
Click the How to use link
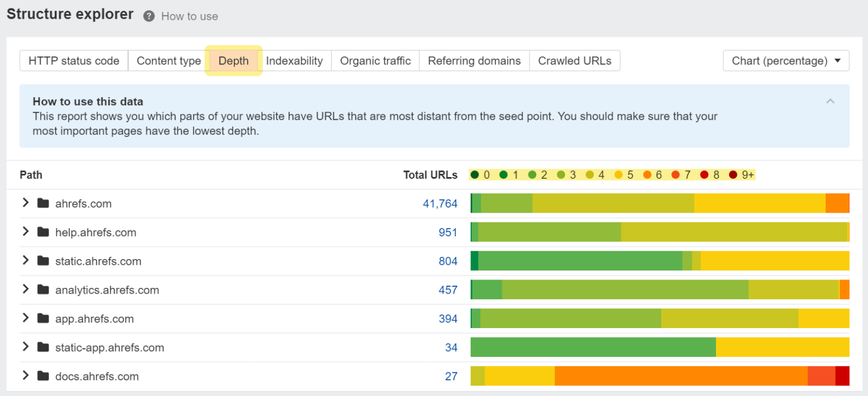point(189,16)
